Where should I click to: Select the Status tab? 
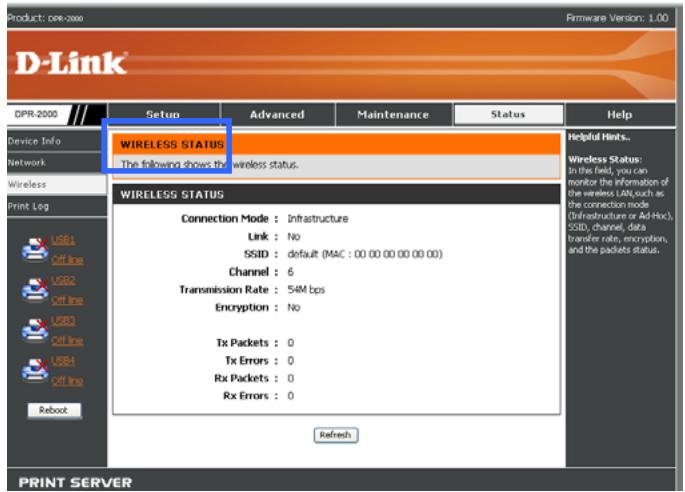tap(508, 114)
